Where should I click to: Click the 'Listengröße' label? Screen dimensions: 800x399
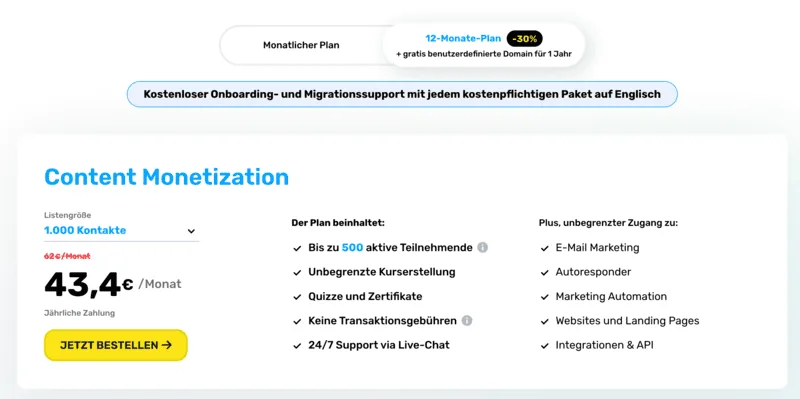pos(67,215)
